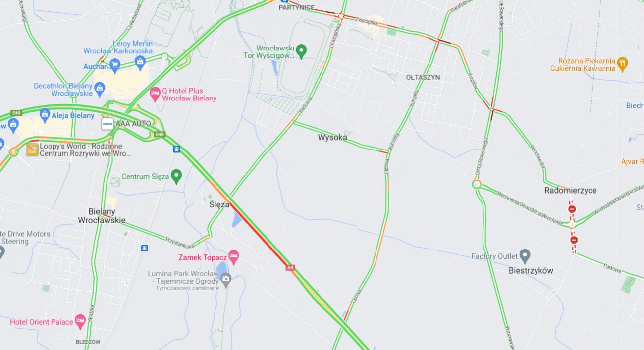Click the Różana Piekarnia restaurant icon
The width and height of the screenshot is (644, 350).
pos(622,63)
